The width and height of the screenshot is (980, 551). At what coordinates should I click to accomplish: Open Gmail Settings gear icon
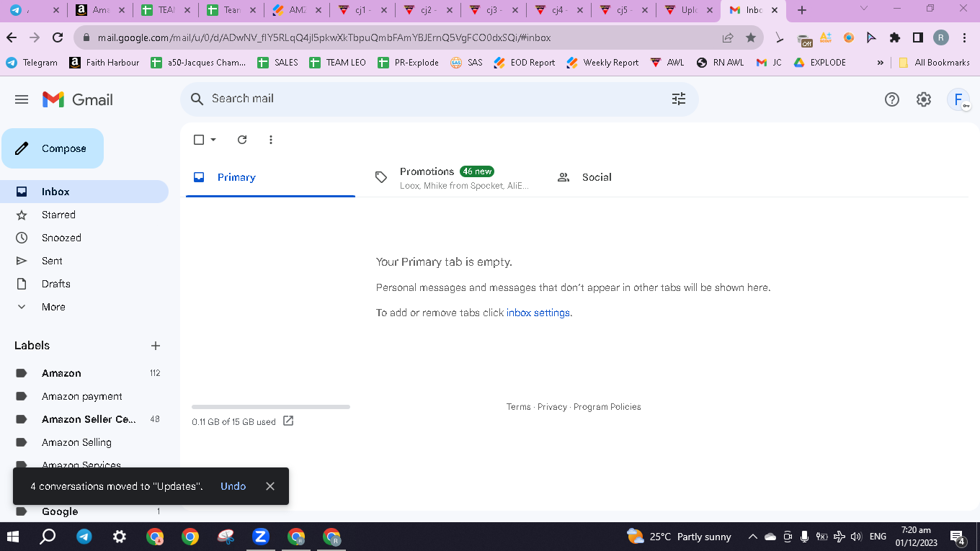point(924,99)
